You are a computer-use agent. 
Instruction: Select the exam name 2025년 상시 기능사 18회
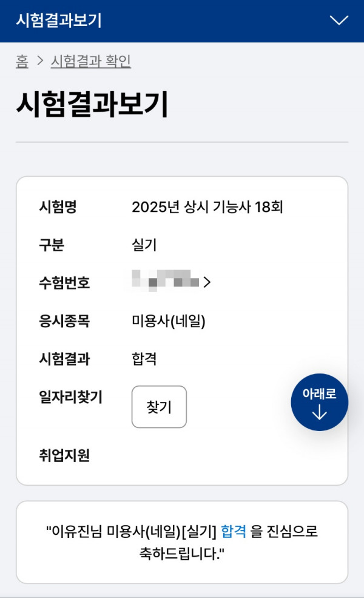coord(207,208)
